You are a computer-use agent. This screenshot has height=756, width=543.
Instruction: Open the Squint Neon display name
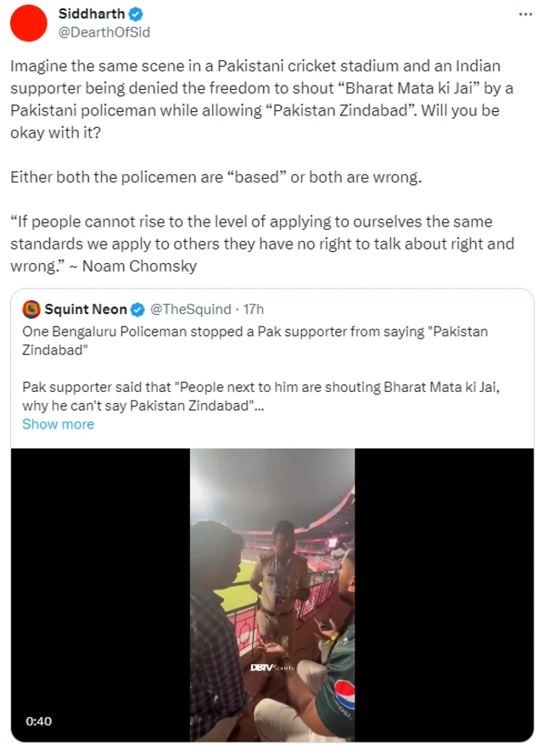coord(86,309)
